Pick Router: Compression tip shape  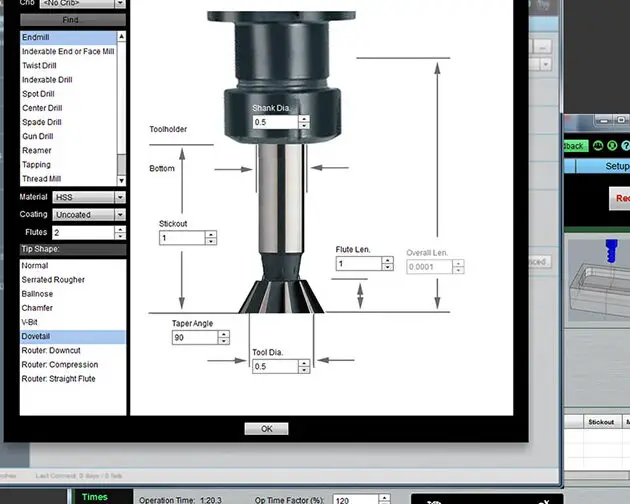coord(73,365)
